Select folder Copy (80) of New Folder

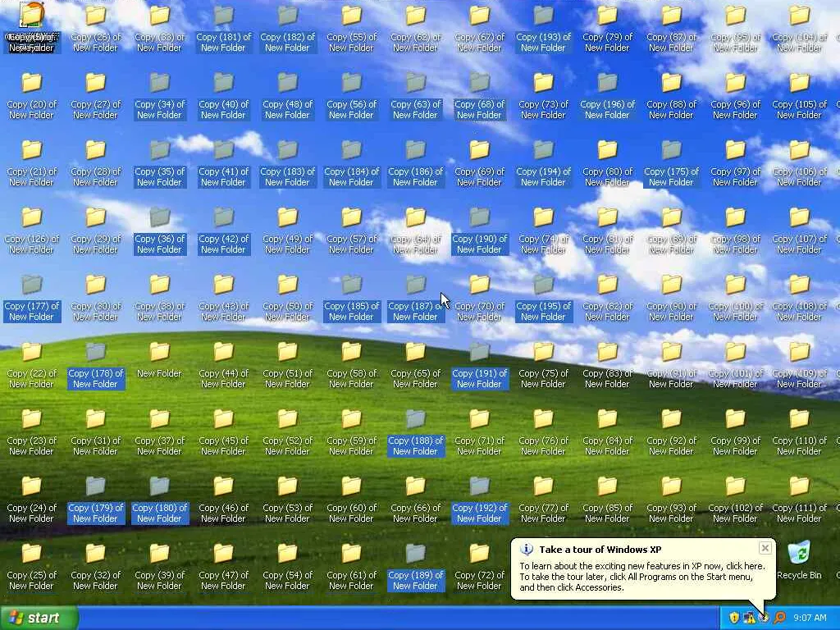[x=607, y=163]
